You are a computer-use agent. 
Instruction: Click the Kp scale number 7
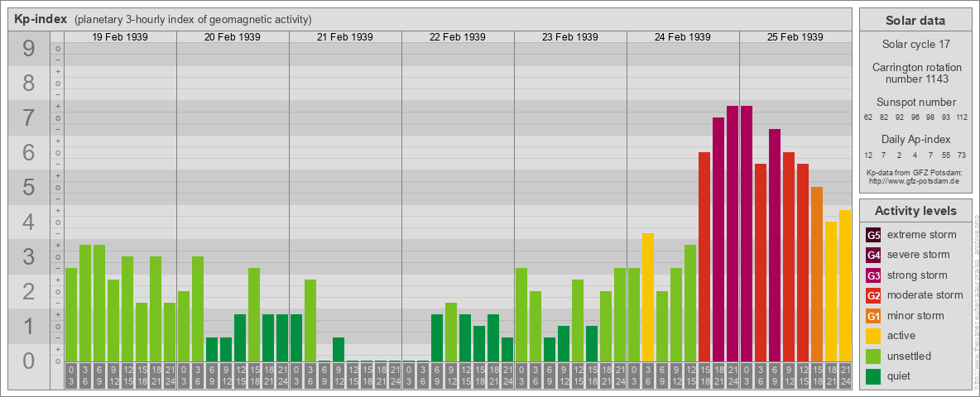point(29,118)
